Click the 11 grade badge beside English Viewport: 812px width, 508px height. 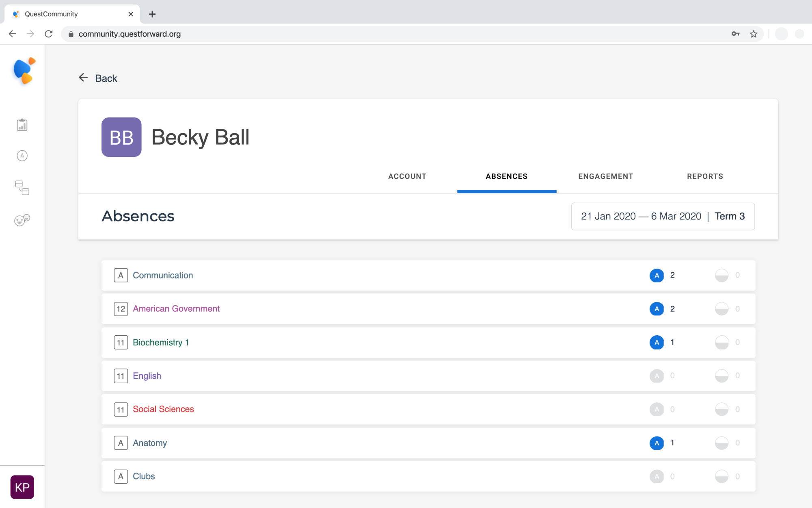coord(121,376)
